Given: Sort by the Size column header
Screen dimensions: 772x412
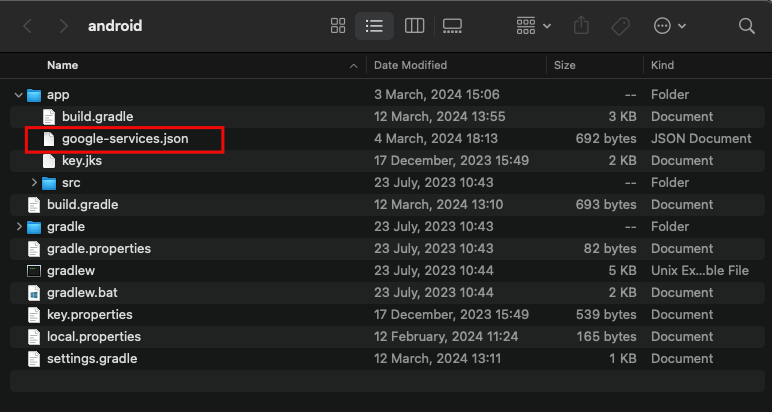Looking at the screenshot, I should pos(564,65).
